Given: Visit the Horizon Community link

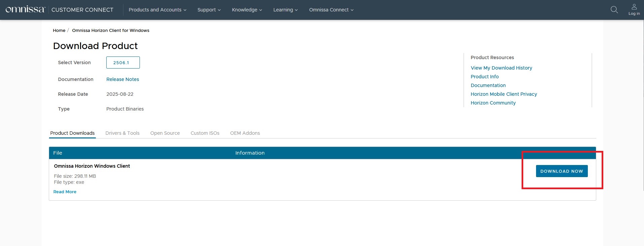Looking at the screenshot, I should click(x=493, y=103).
